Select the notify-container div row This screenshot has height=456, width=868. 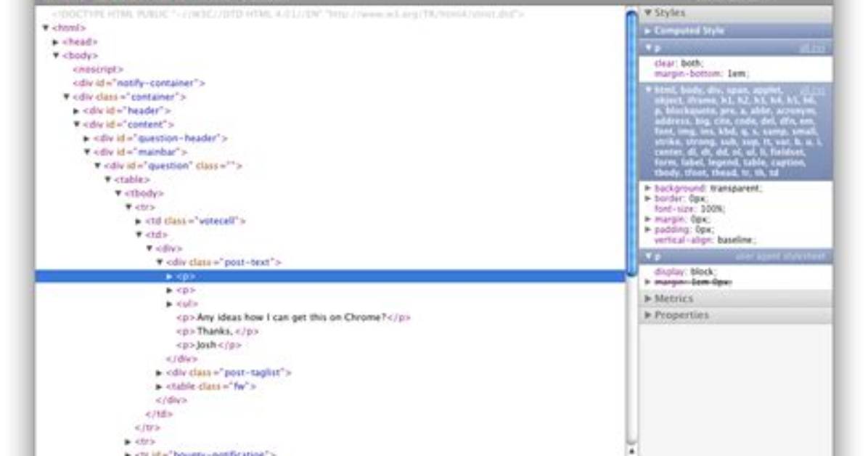pos(139,83)
